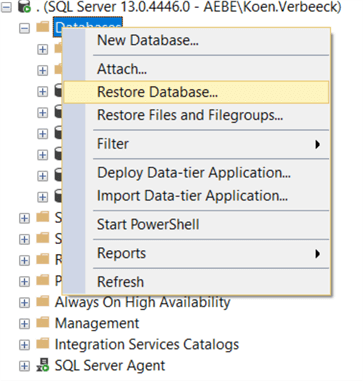Click the Management folder icon
This screenshot has height=381, width=363.
coord(43,323)
